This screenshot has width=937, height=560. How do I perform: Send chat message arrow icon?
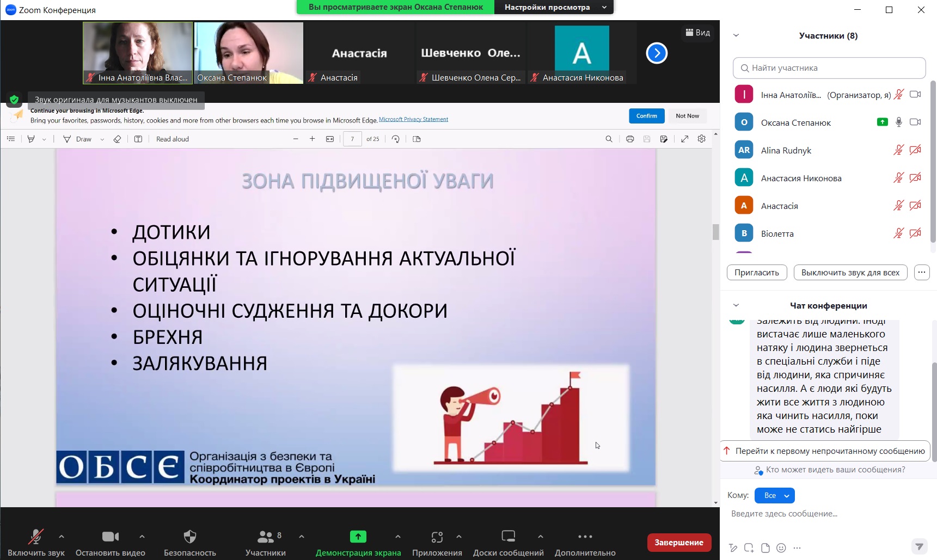[920, 546]
